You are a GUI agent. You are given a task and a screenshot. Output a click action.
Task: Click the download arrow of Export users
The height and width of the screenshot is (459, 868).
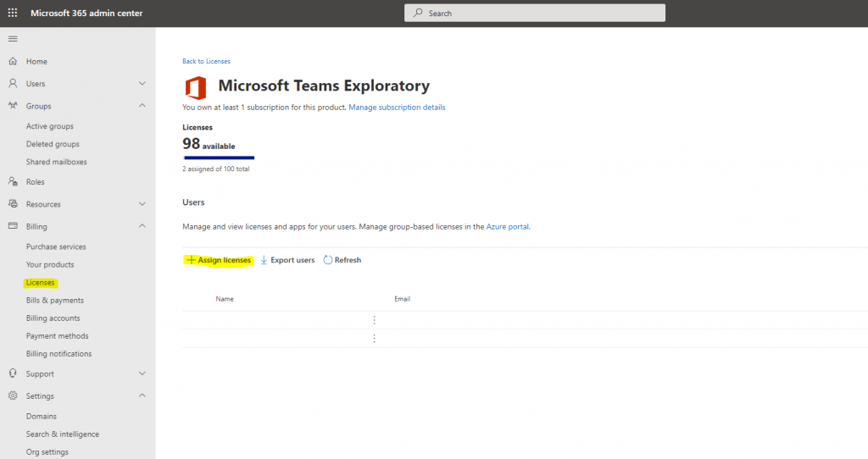tap(264, 260)
